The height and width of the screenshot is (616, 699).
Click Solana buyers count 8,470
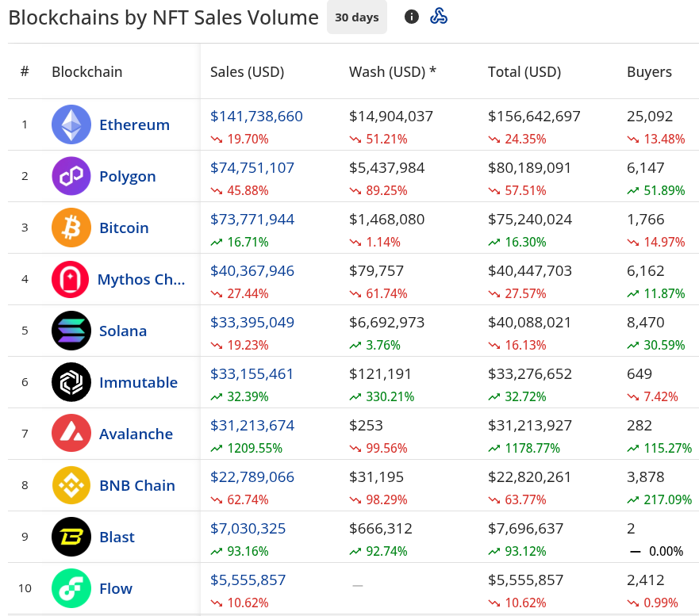pos(646,322)
